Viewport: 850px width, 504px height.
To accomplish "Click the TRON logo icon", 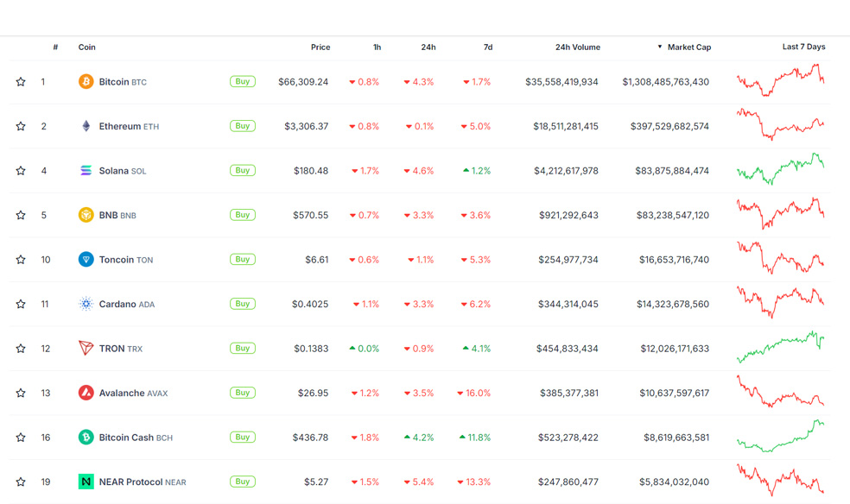I will [86, 348].
